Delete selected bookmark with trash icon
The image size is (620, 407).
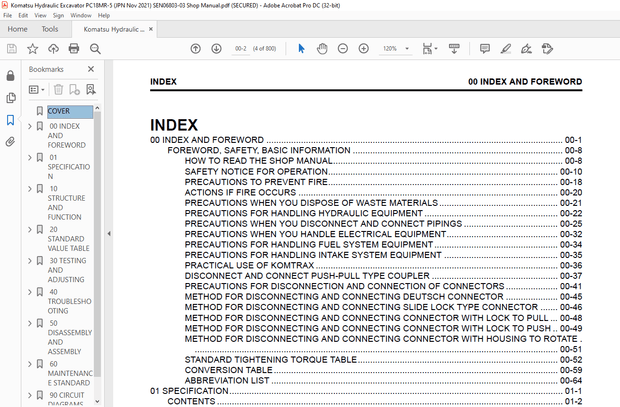(x=59, y=89)
